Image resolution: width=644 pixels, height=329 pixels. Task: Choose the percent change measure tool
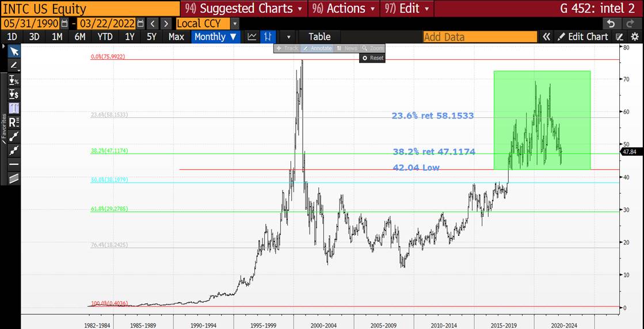click(14, 81)
